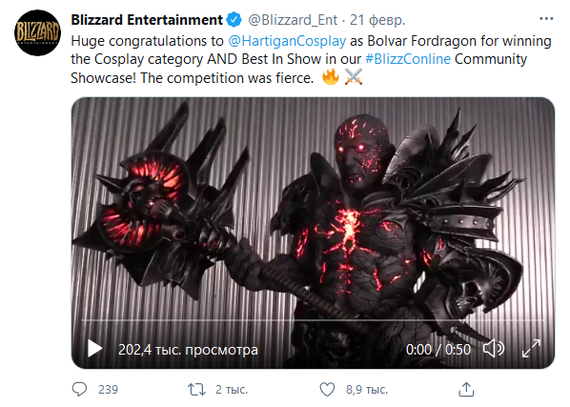Click the blue verified badge
570x407 pixels.
pyautogui.click(x=234, y=20)
